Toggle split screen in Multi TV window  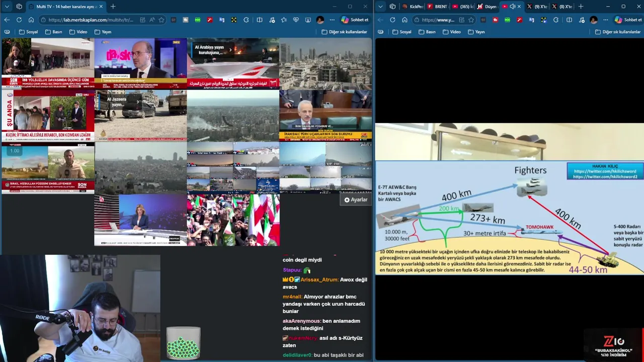[259, 20]
